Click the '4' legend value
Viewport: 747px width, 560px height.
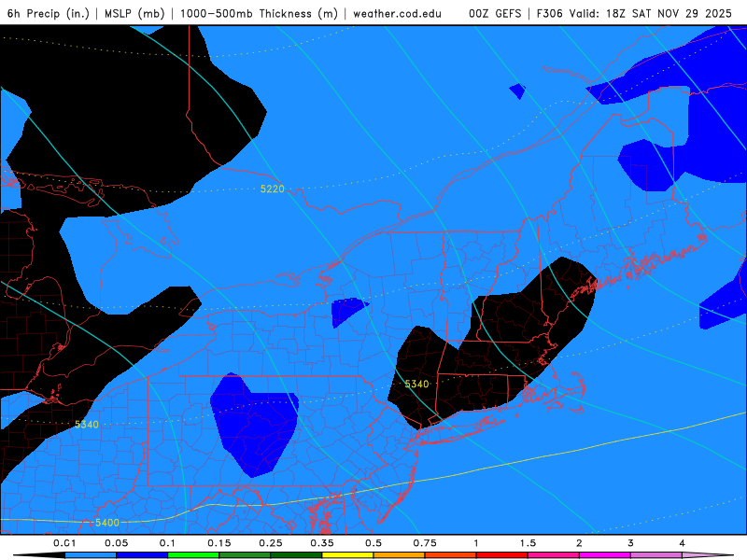click(x=683, y=543)
